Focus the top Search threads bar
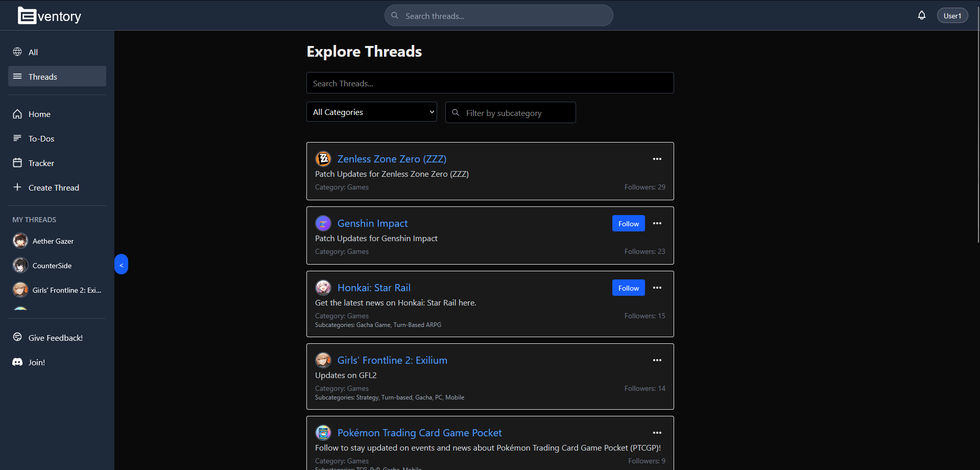The height and width of the screenshot is (470, 980). [x=498, y=15]
